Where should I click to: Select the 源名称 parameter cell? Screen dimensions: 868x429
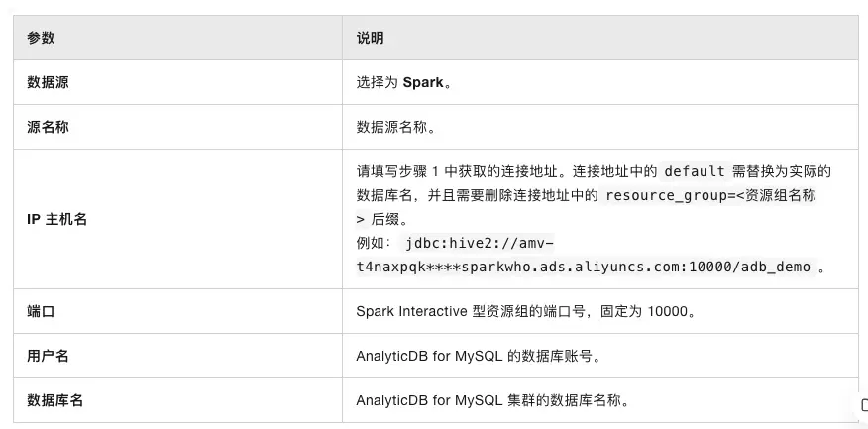click(48, 127)
